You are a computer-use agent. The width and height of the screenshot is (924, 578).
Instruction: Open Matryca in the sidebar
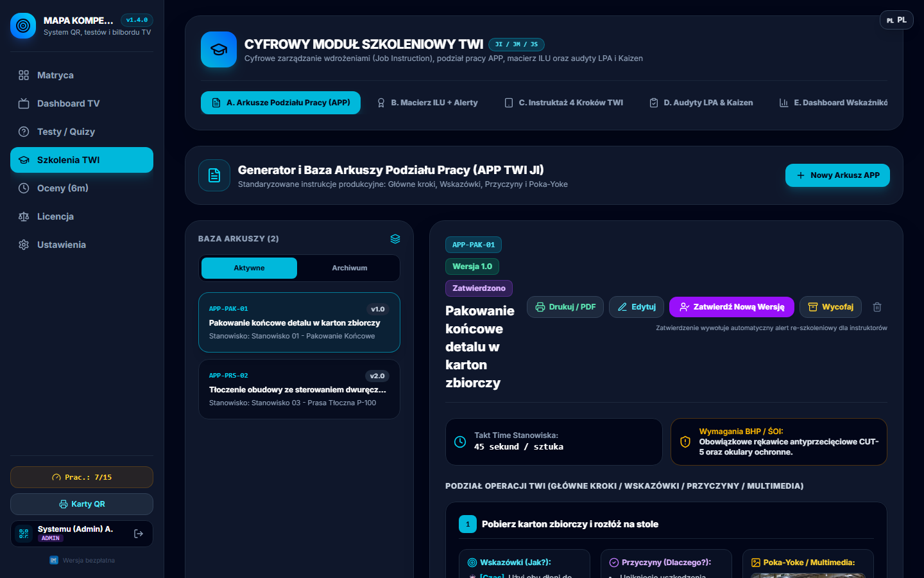click(81, 75)
